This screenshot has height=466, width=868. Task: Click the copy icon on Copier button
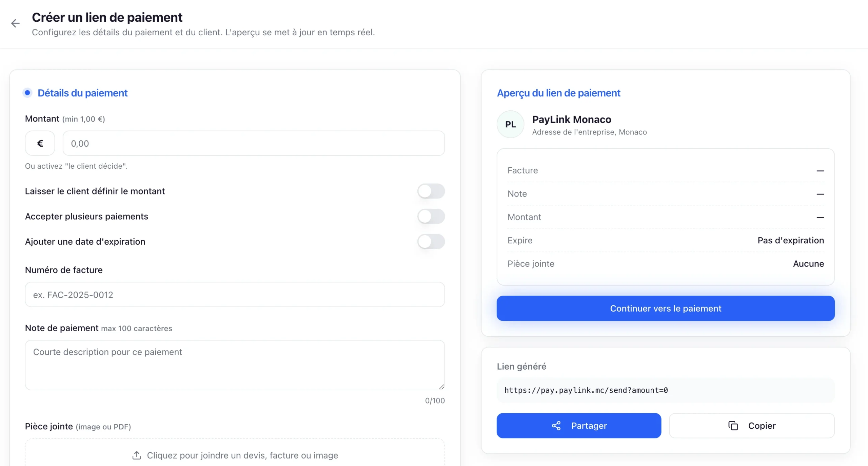733,426
